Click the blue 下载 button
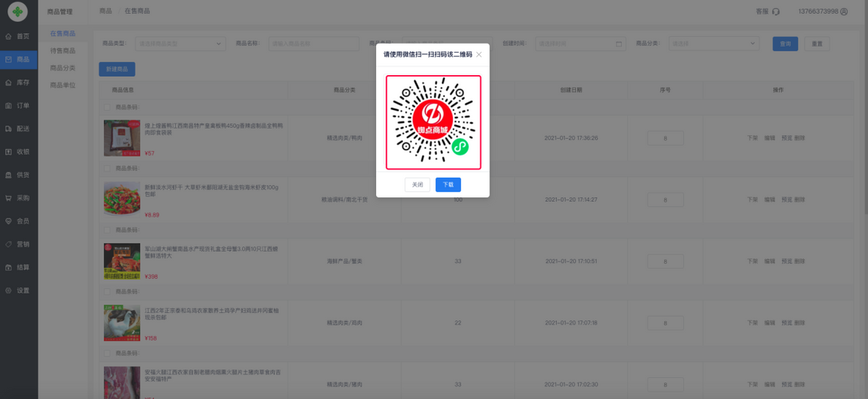 click(448, 184)
